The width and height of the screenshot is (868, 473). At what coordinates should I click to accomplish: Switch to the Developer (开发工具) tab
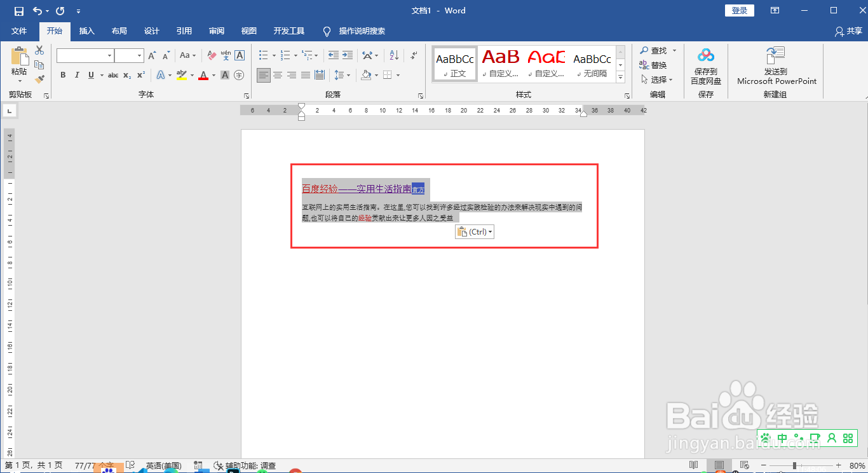point(288,31)
